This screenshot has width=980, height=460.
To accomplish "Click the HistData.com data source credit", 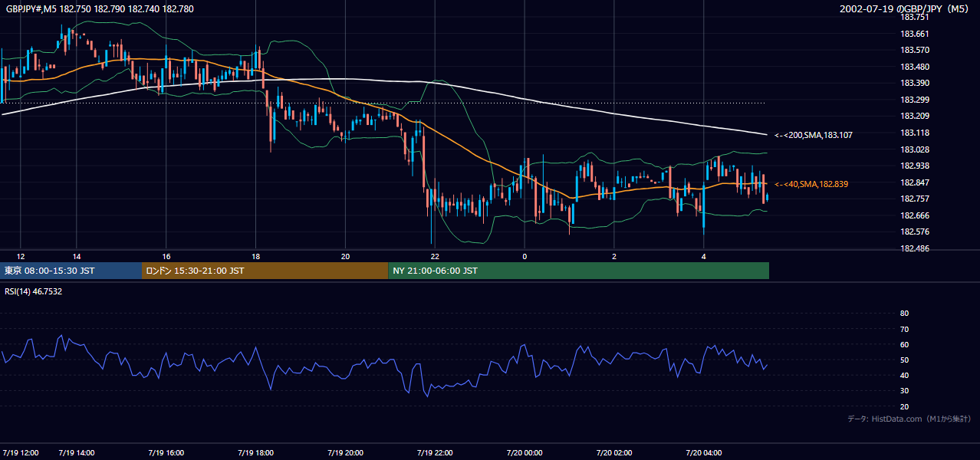I will 909,419.
